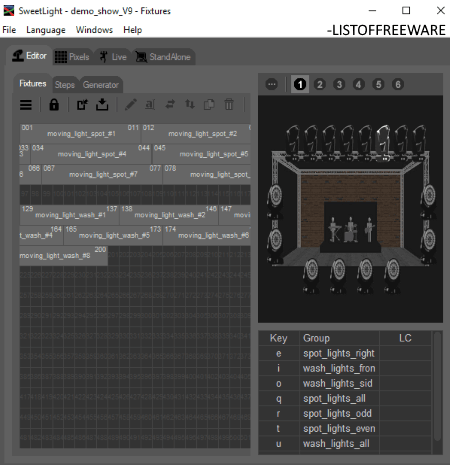450x465 pixels.
Task: Click the LC column header
Action: click(x=405, y=338)
